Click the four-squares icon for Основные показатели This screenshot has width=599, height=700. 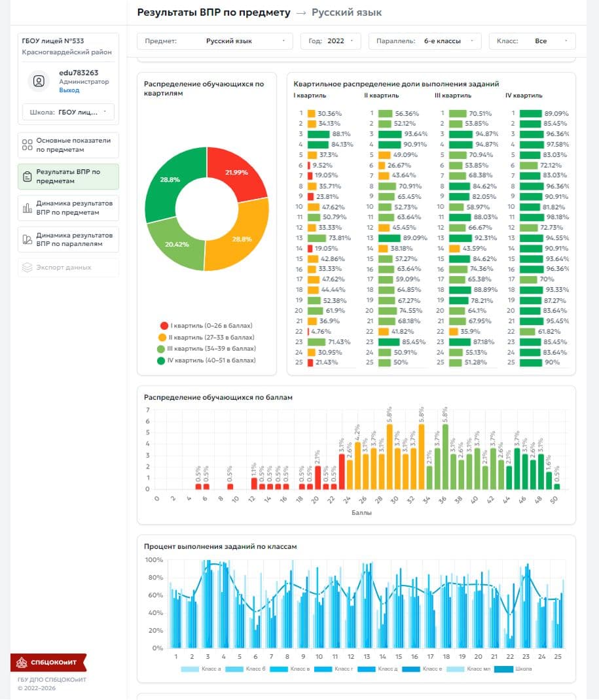click(27, 145)
